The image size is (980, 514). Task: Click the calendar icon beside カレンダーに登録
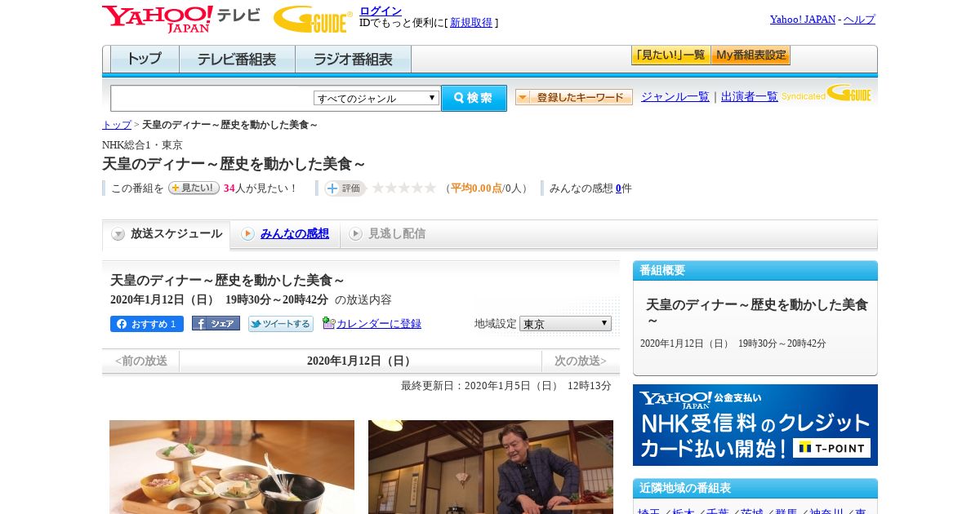(x=328, y=323)
